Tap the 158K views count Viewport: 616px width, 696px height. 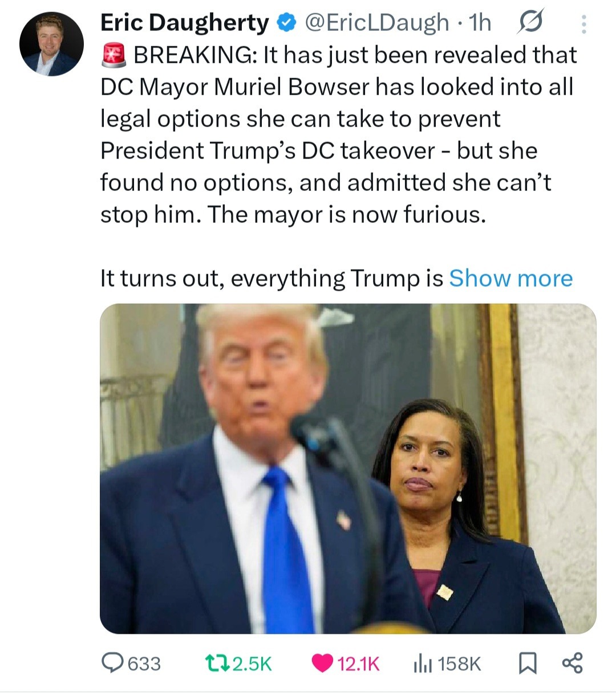pos(460,664)
